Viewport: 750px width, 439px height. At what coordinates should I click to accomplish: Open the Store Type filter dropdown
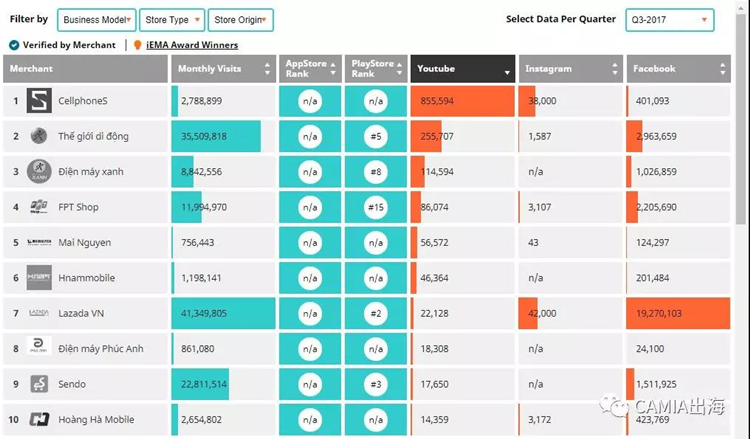click(x=172, y=20)
